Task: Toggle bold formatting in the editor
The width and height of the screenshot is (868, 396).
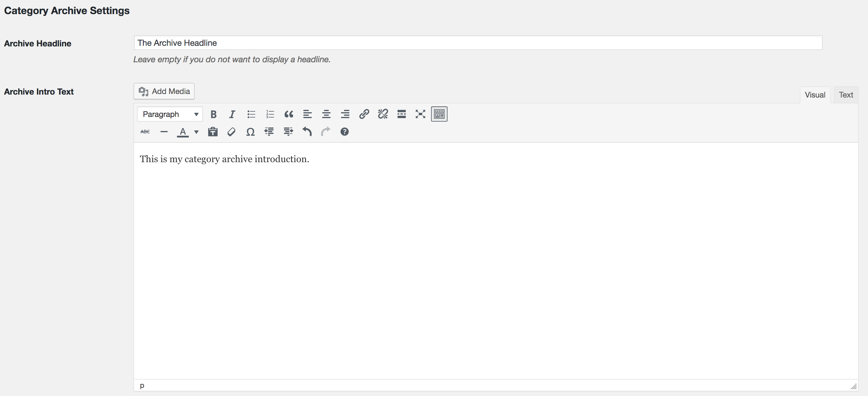Action: pyautogui.click(x=213, y=115)
